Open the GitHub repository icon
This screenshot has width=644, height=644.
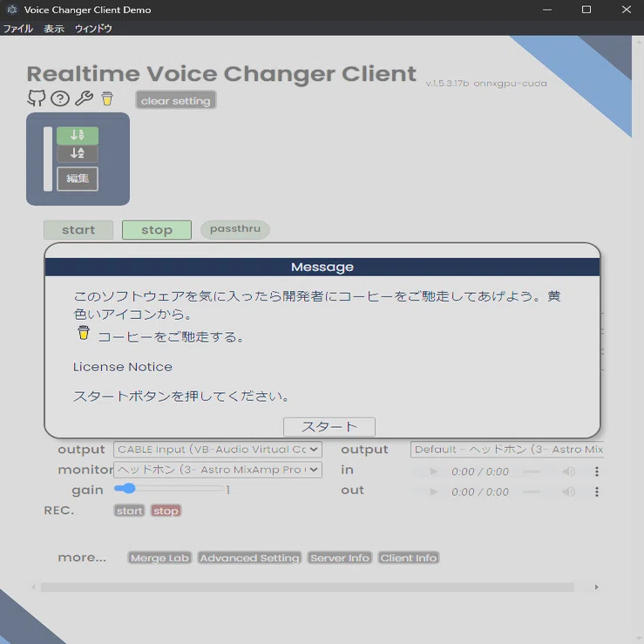pos(36,98)
